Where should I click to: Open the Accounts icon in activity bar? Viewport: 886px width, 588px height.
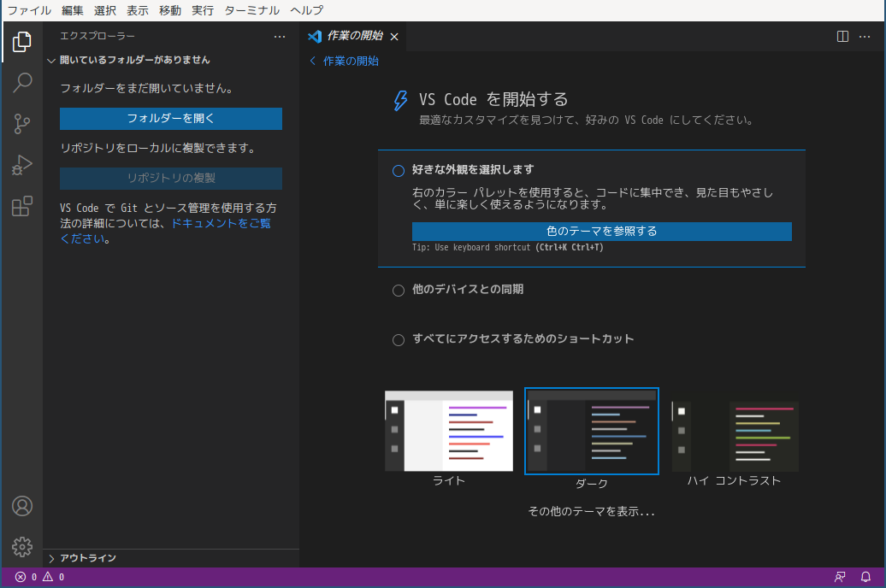(22, 506)
